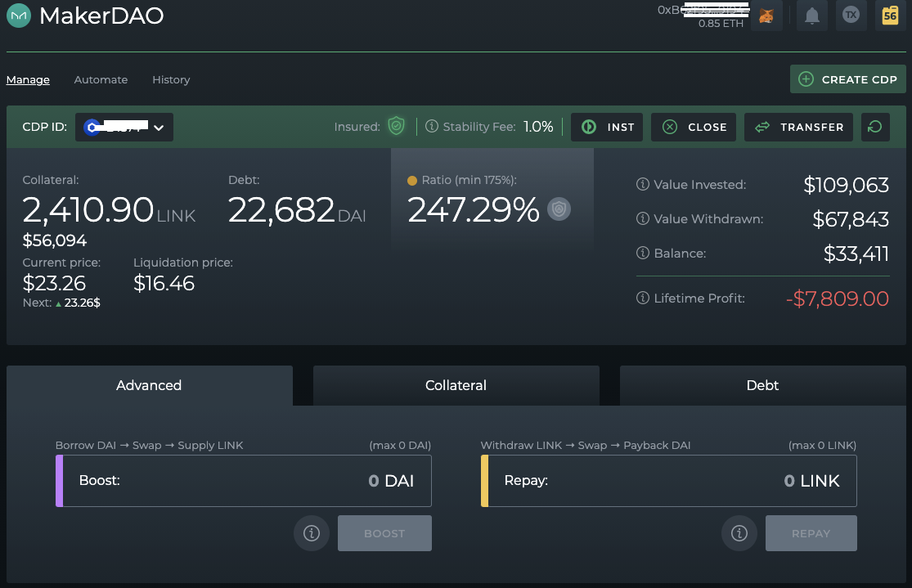Click the $33,411 balance amount

(x=856, y=254)
